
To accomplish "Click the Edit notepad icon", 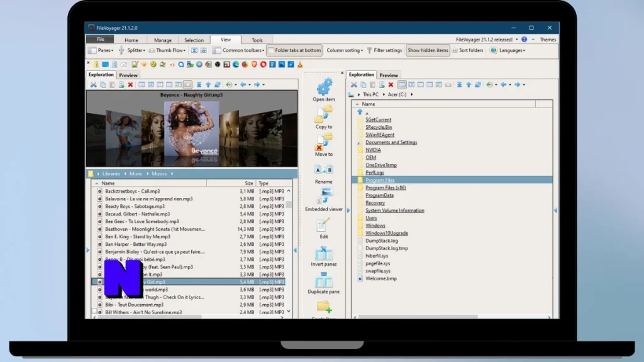I will pyautogui.click(x=323, y=224).
